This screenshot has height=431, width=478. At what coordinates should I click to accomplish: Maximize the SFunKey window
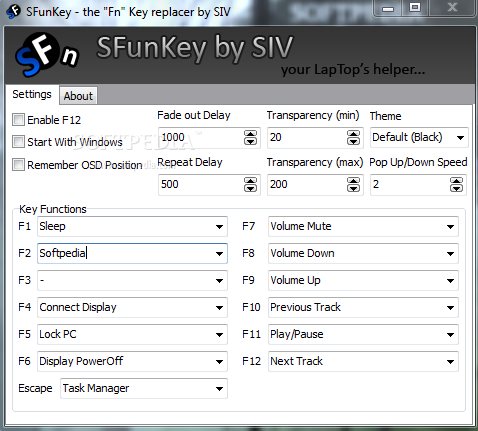(415, 8)
